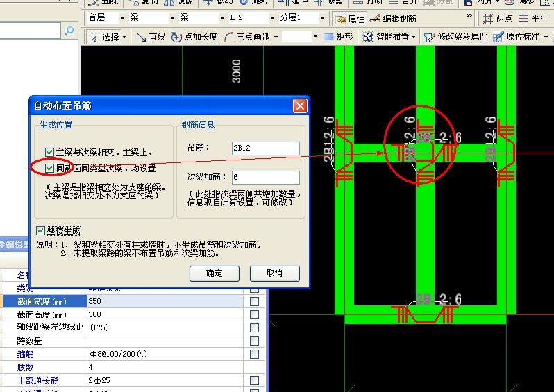Click the blue 肢数 property link
The height and width of the screenshot is (392, 554).
[x=25, y=367]
